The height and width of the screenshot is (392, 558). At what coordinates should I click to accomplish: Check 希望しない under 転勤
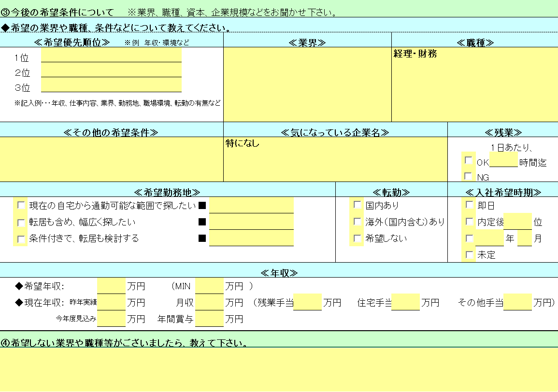tap(358, 238)
